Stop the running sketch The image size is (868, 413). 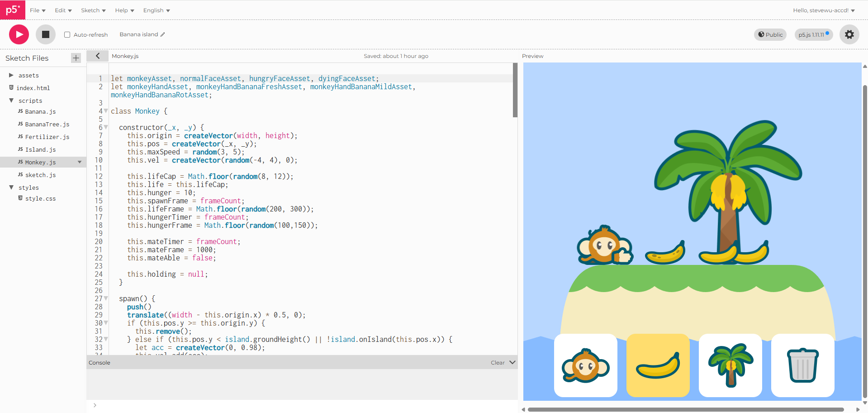click(x=46, y=34)
